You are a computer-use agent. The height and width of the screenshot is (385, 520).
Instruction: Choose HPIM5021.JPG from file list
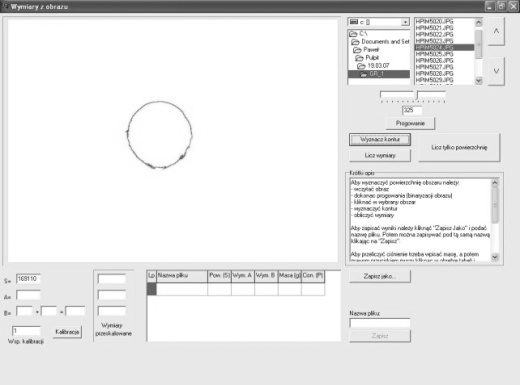point(434,28)
